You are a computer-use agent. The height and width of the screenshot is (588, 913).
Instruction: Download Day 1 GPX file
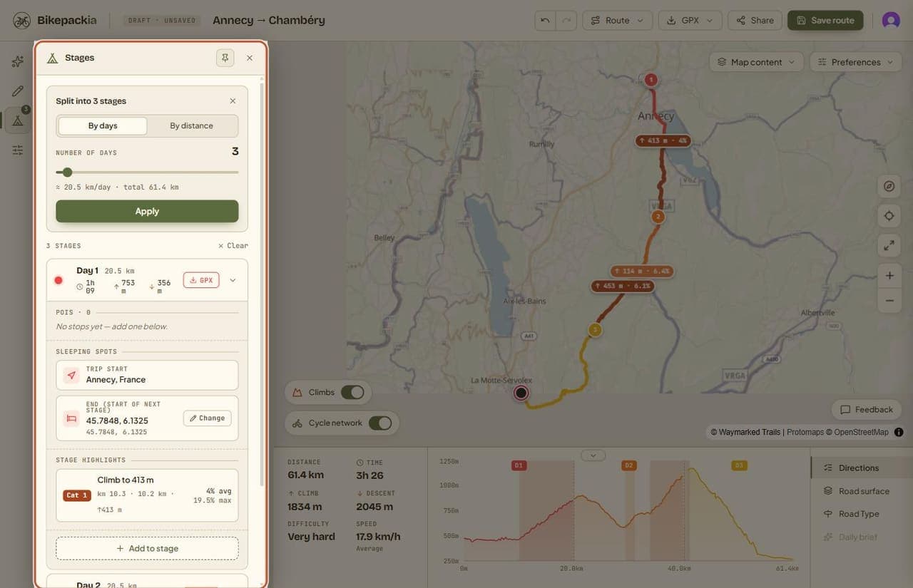coord(201,280)
